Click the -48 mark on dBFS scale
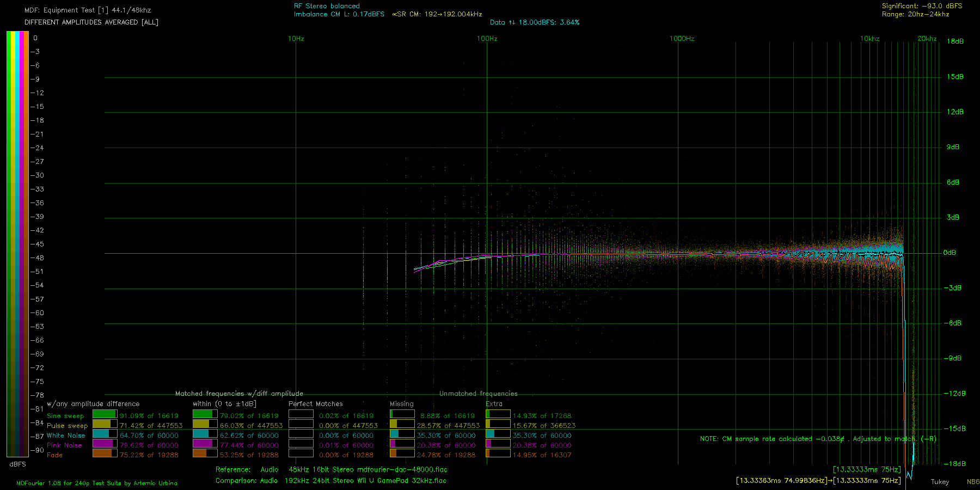980x490 pixels. point(37,258)
